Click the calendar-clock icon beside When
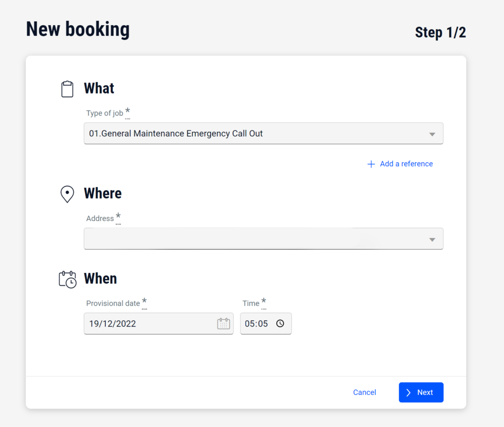 (x=67, y=279)
